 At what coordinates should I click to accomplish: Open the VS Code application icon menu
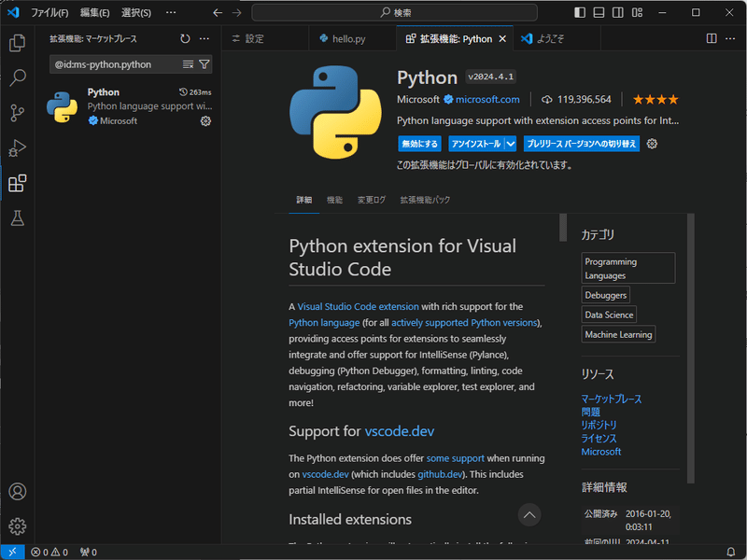click(x=13, y=12)
